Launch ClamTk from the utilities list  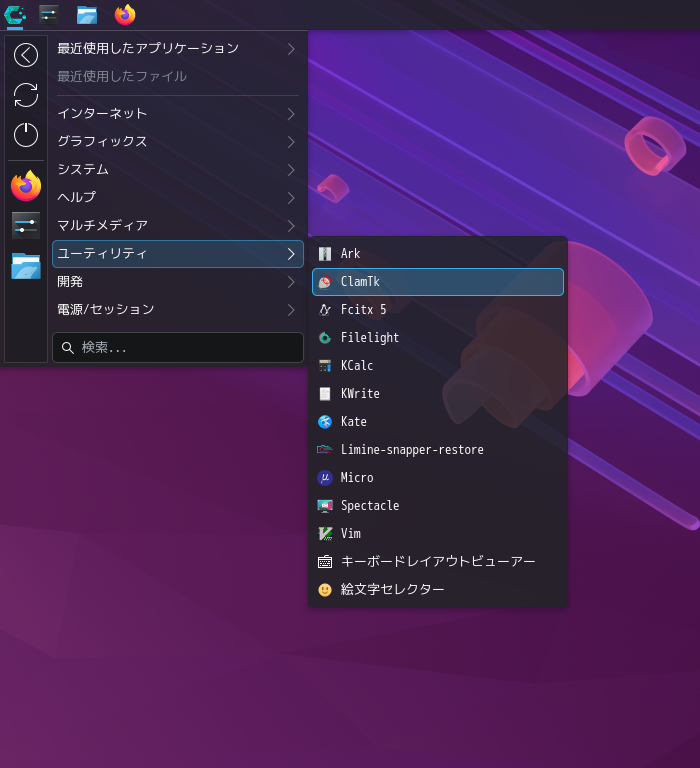438,282
